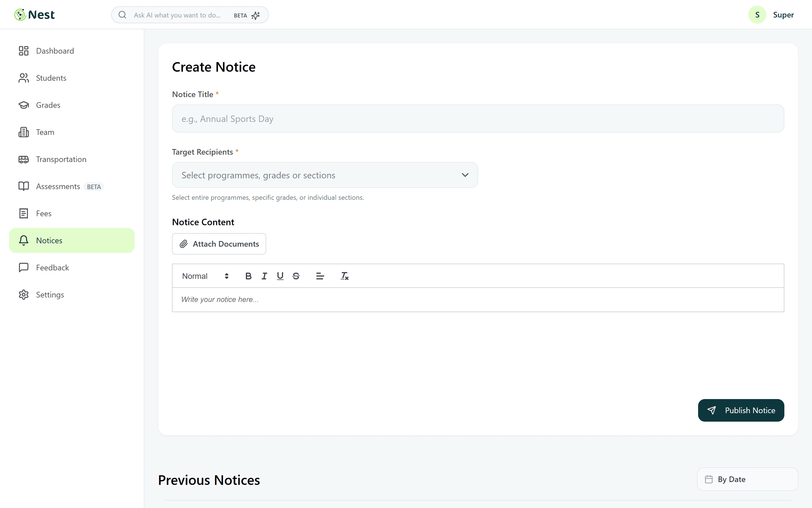Screen dimensions: 812x508
Task: Click the Students people icon
Action: point(23,78)
